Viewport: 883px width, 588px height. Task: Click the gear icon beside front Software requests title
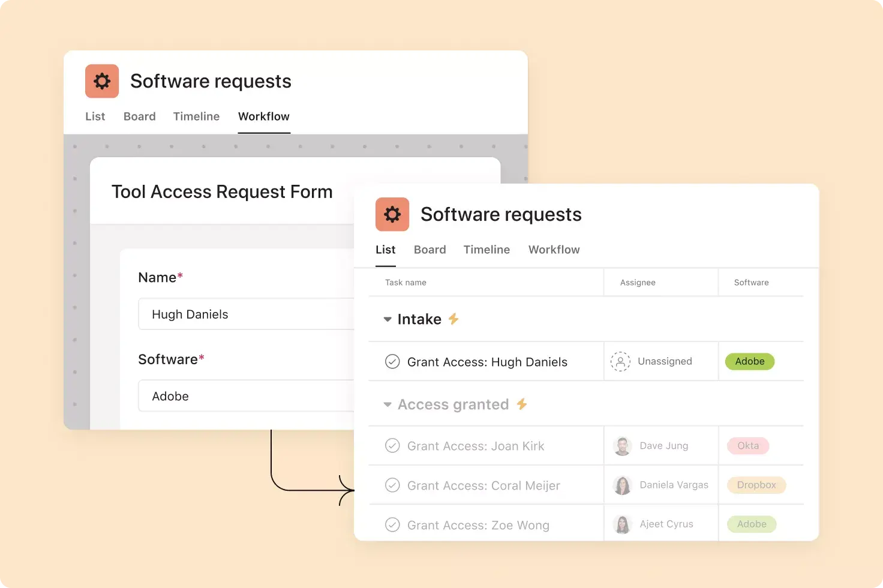click(x=392, y=214)
